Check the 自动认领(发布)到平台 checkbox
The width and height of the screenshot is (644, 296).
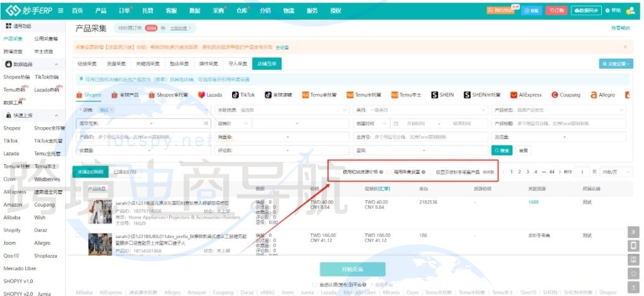(314, 284)
